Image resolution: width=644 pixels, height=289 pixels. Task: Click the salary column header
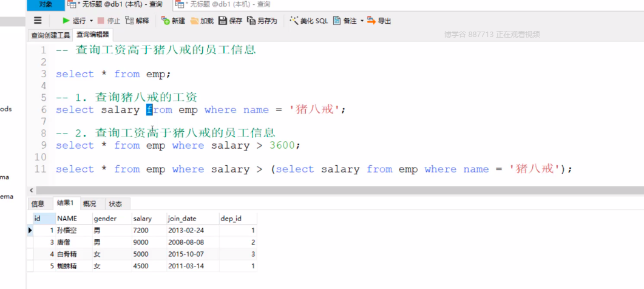(149, 219)
